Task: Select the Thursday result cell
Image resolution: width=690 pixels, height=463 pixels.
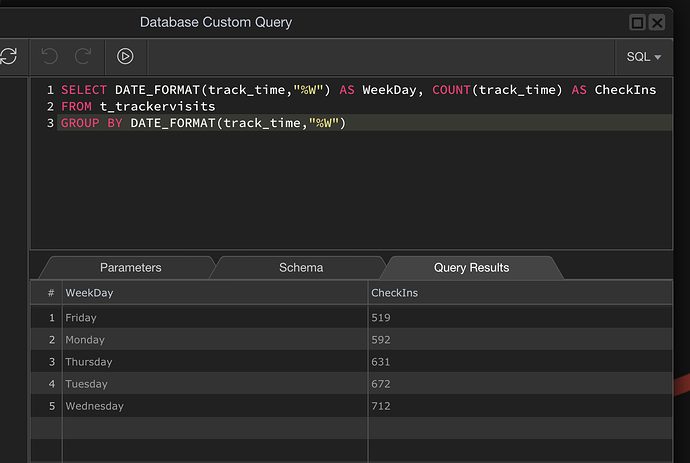Action: 215,361
